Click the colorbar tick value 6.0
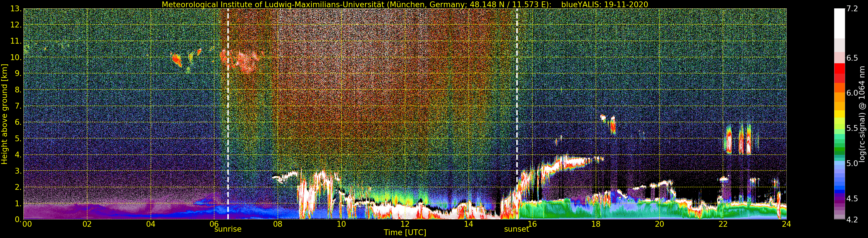Screen dimensions: 868x238 click(852, 93)
